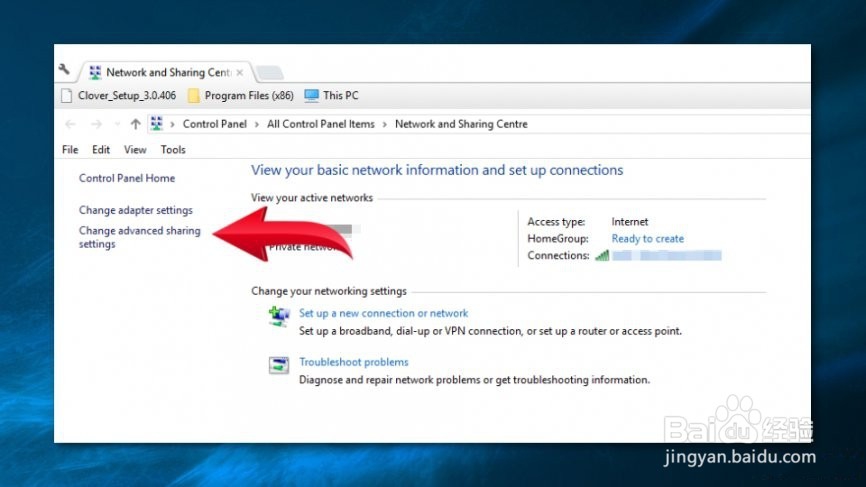
Task: Click the computer icon beside This PC
Action: pos(311,96)
